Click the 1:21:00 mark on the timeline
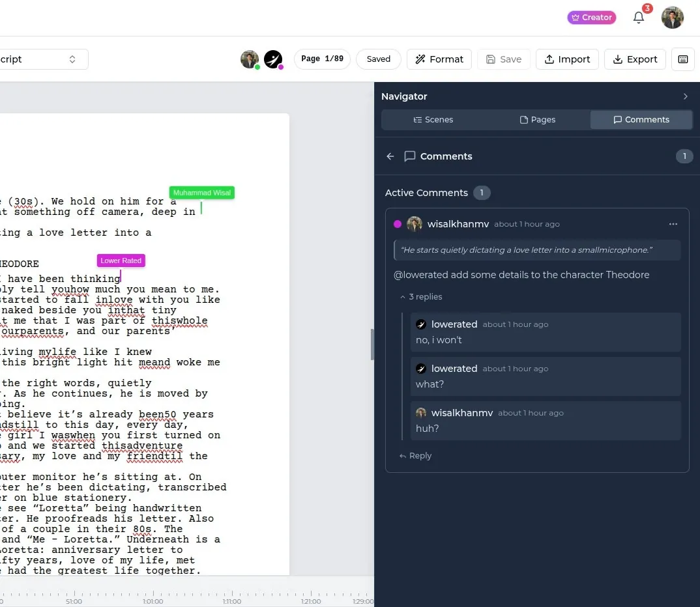 (x=311, y=601)
